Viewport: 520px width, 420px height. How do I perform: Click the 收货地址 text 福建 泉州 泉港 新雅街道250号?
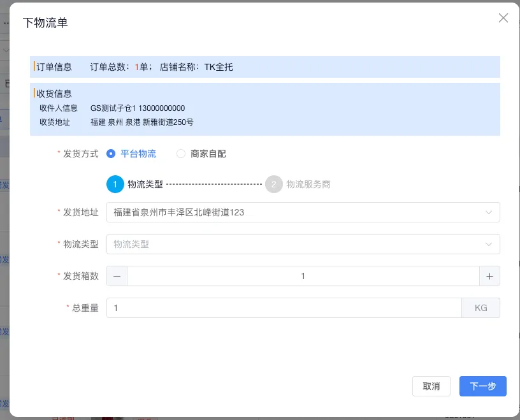(x=142, y=122)
